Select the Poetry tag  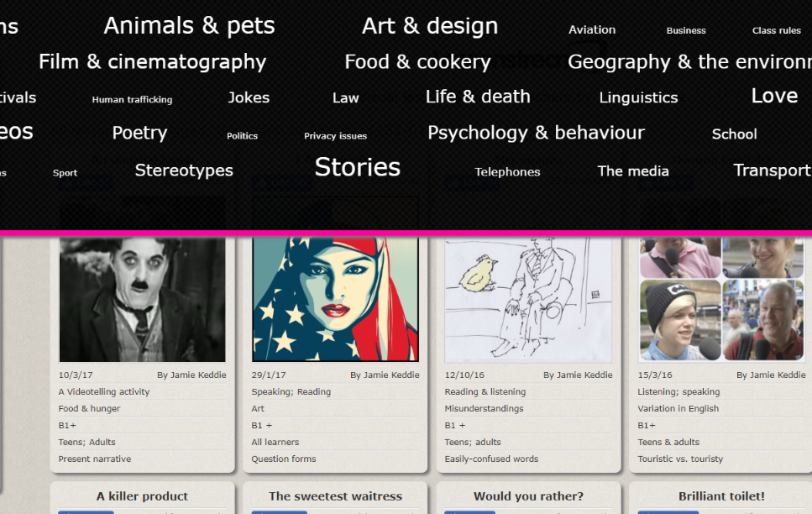point(139,134)
